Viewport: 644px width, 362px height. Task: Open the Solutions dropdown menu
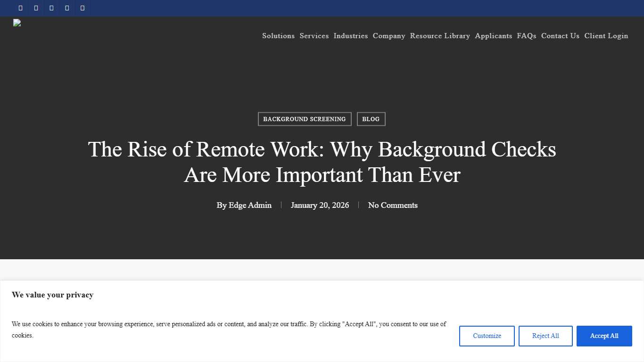pyautogui.click(x=278, y=36)
